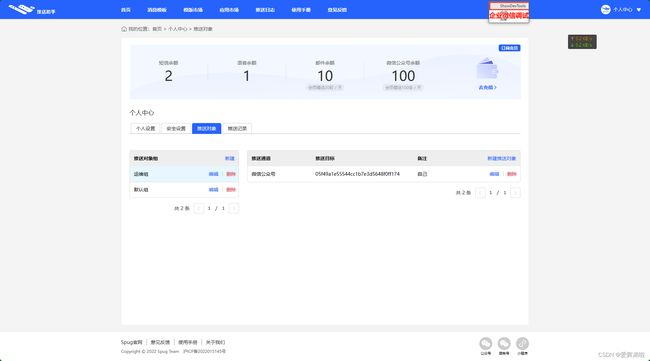
Task: Open 使用手册 in the top navigation
Action: [x=301, y=10]
